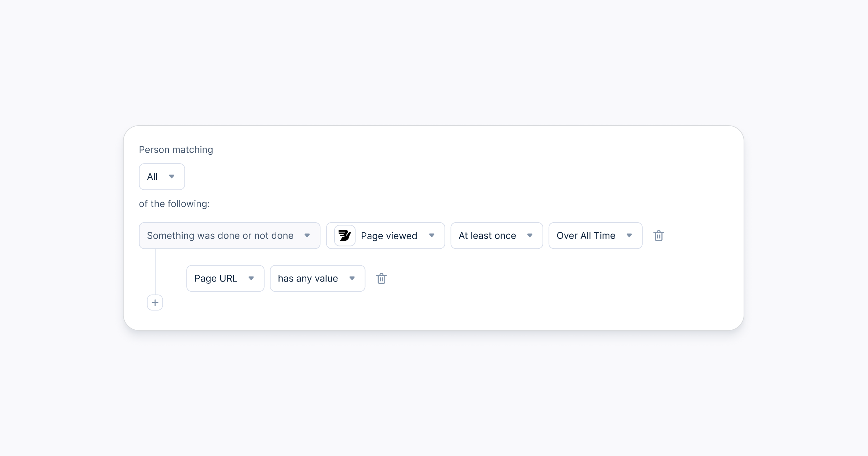
Task: Click the caret arrow next to At least once
Action: 530,236
